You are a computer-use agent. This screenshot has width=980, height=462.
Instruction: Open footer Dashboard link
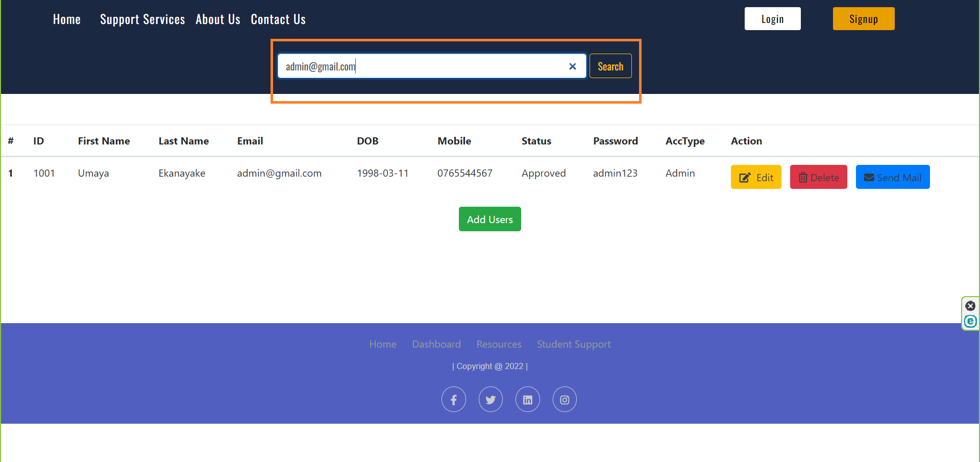pyautogui.click(x=436, y=344)
